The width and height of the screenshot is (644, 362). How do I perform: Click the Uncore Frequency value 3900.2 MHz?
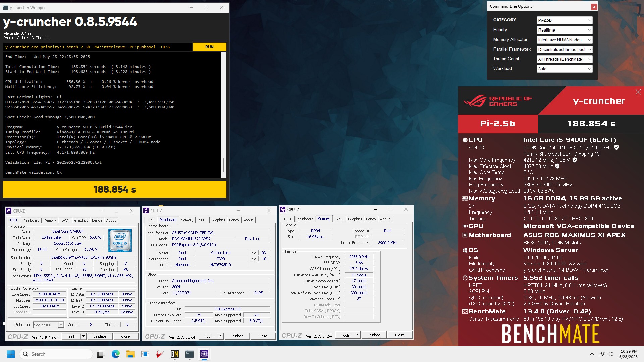coord(387,243)
